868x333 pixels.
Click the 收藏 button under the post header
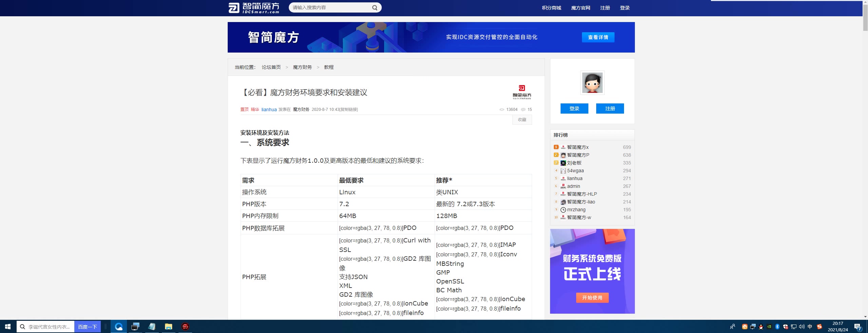(522, 120)
